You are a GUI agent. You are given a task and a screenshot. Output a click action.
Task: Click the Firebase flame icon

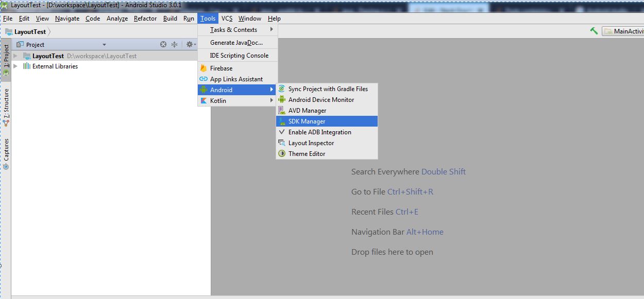(x=204, y=68)
